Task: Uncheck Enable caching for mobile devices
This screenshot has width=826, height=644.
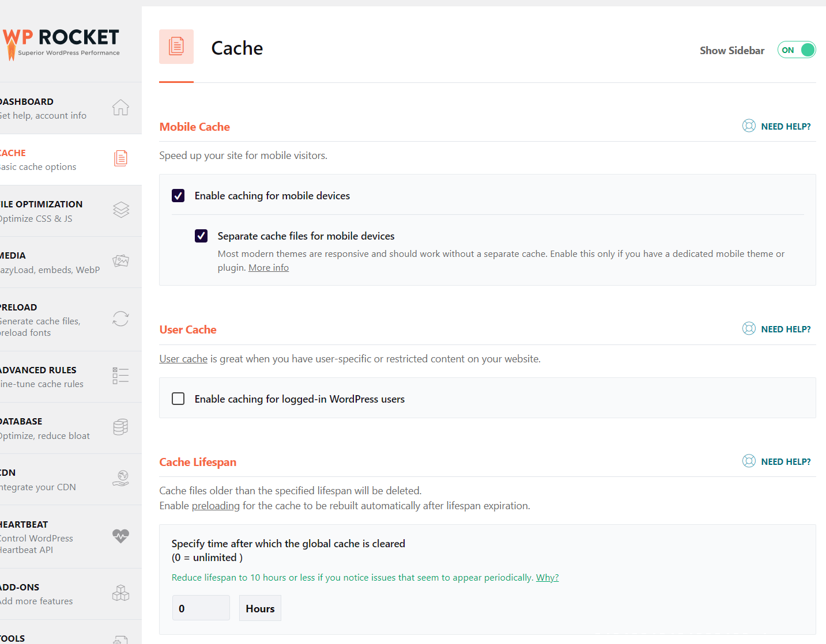Action: 178,196
